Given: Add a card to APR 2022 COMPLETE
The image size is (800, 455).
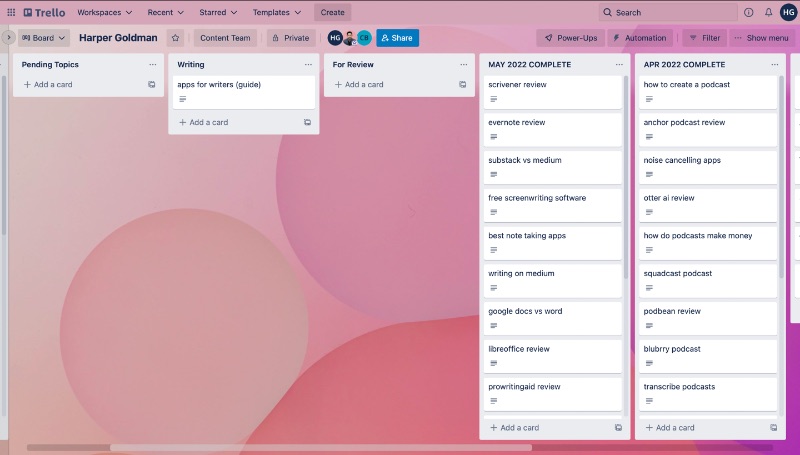Looking at the screenshot, I should [x=670, y=427].
